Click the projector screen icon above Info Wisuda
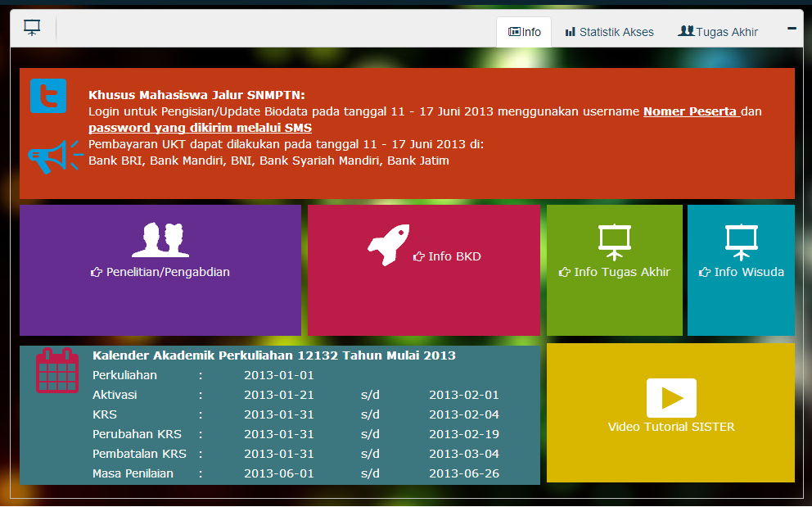 click(741, 242)
